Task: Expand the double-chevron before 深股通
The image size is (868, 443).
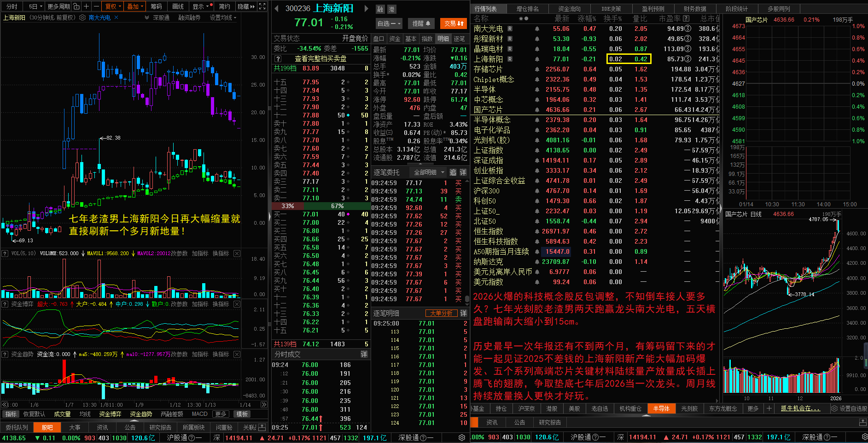Action: coord(147,17)
